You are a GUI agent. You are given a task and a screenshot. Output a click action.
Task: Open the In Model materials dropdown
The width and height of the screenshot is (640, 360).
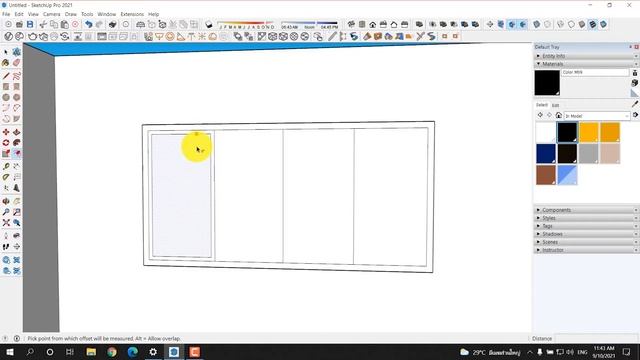[597, 116]
